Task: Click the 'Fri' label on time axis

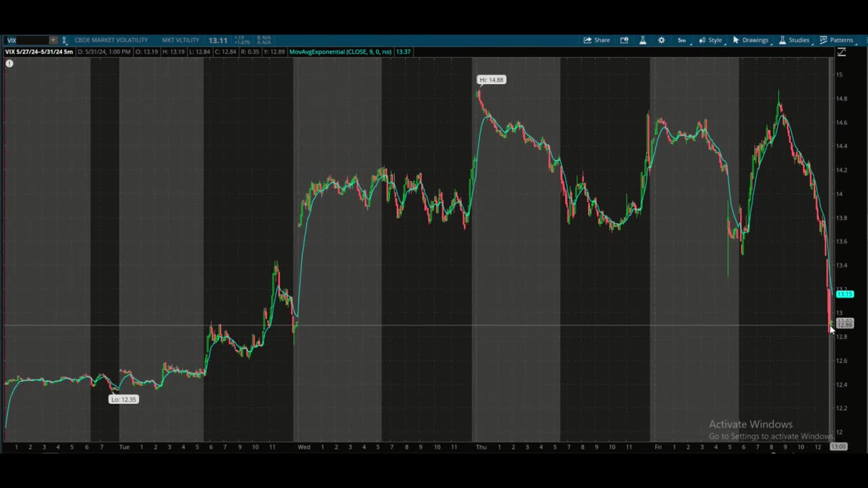Action: tap(658, 447)
